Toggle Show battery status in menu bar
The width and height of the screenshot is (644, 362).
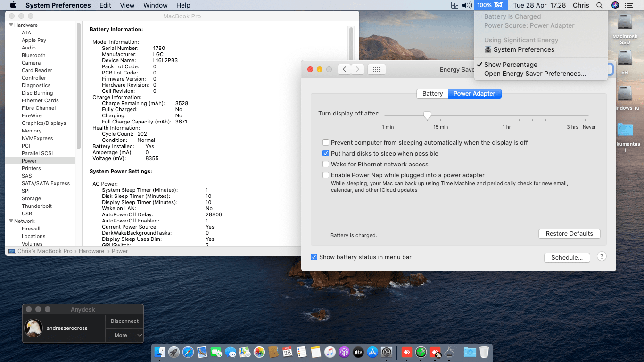314,257
